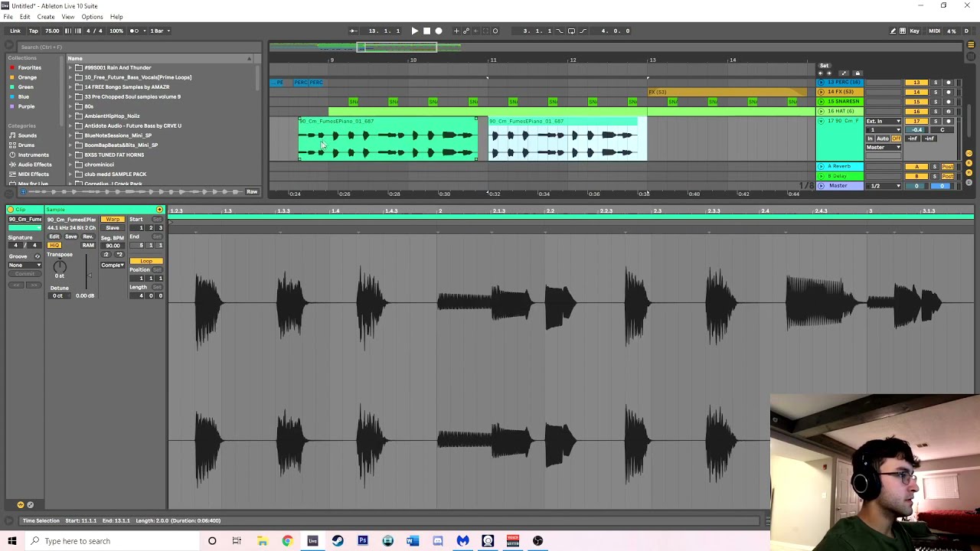Open the Ext. In input type dropdown
The width and height of the screenshot is (980, 551).
click(884, 121)
